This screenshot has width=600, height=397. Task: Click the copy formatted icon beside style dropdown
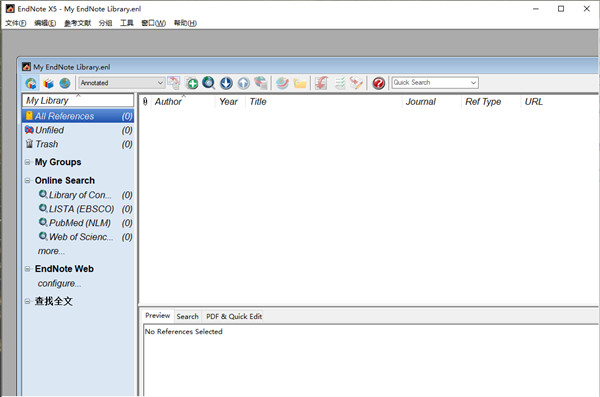click(x=174, y=83)
